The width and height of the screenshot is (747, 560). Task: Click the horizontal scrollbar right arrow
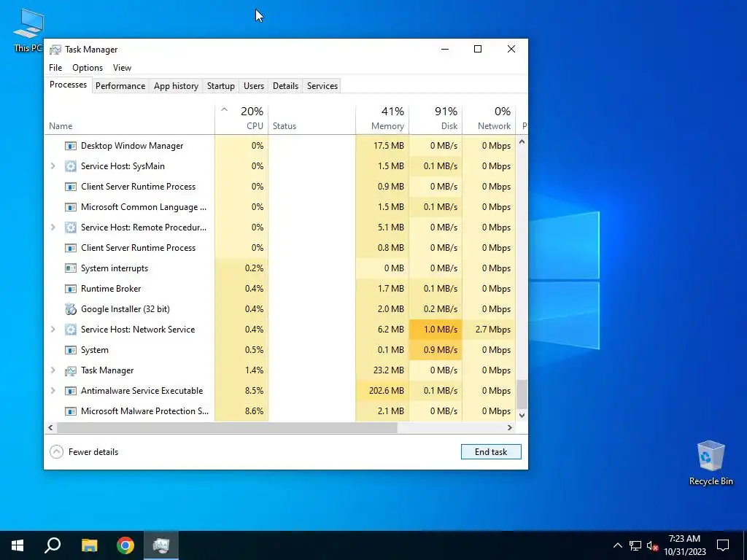(x=510, y=427)
